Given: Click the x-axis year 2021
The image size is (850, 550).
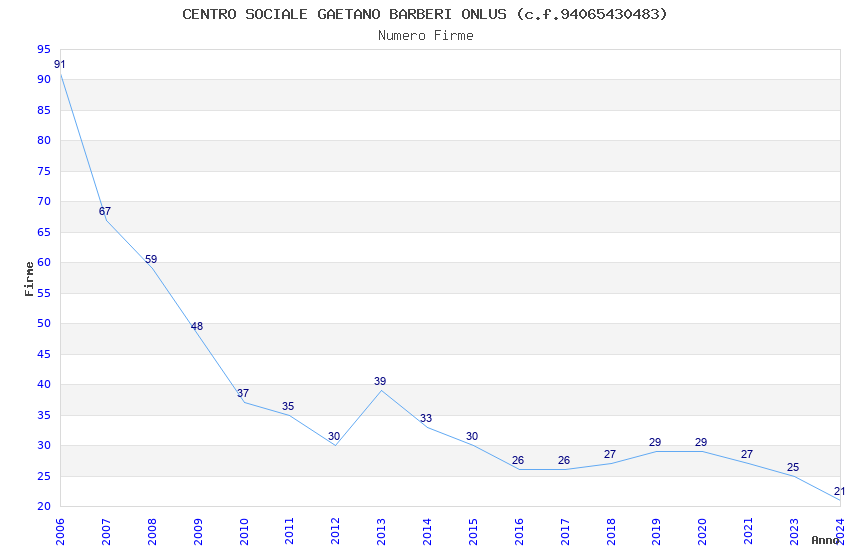Looking at the screenshot, I should pos(748,532).
